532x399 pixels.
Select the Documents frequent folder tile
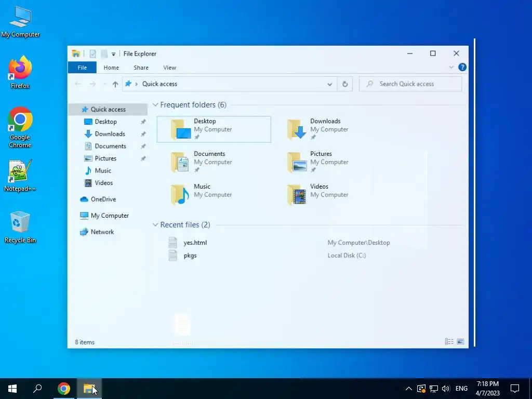coord(214,162)
